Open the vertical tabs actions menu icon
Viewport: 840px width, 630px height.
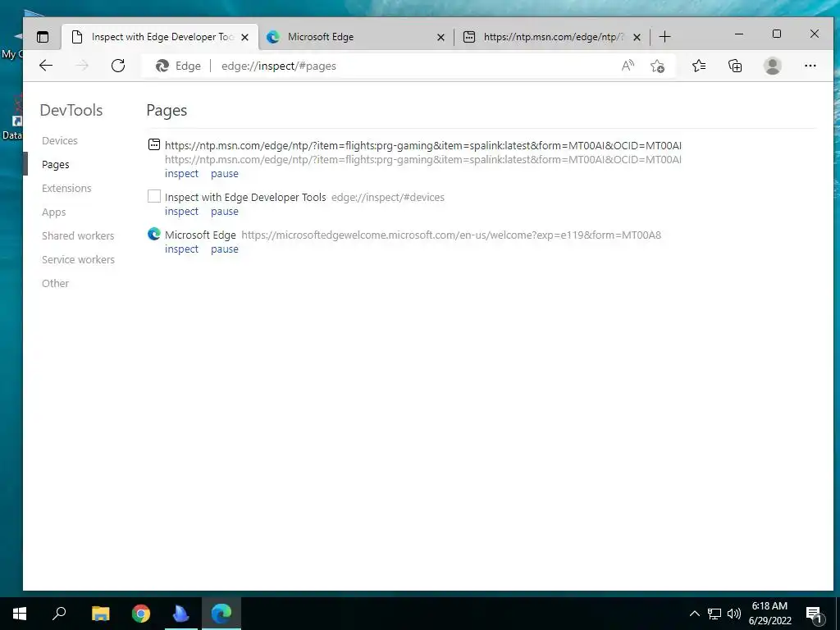click(43, 37)
